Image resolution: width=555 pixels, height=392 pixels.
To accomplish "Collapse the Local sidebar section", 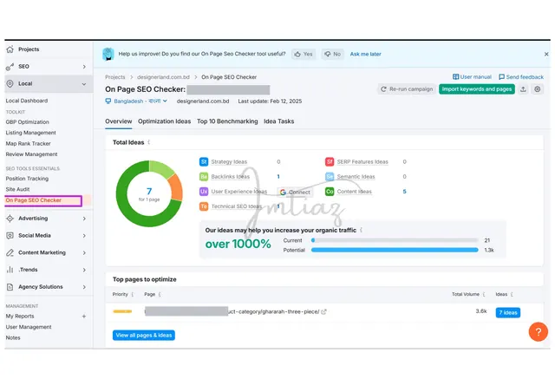I will (x=84, y=84).
